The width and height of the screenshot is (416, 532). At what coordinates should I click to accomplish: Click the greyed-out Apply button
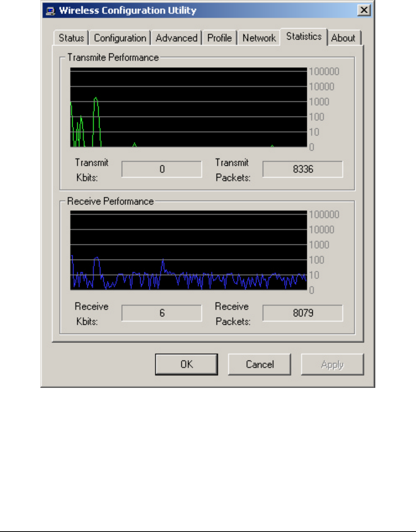332,364
